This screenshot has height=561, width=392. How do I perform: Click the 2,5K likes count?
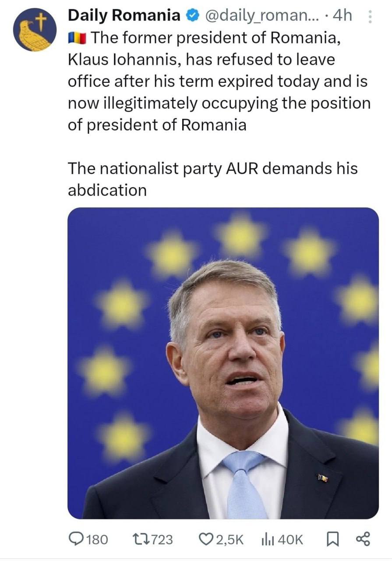(230, 540)
